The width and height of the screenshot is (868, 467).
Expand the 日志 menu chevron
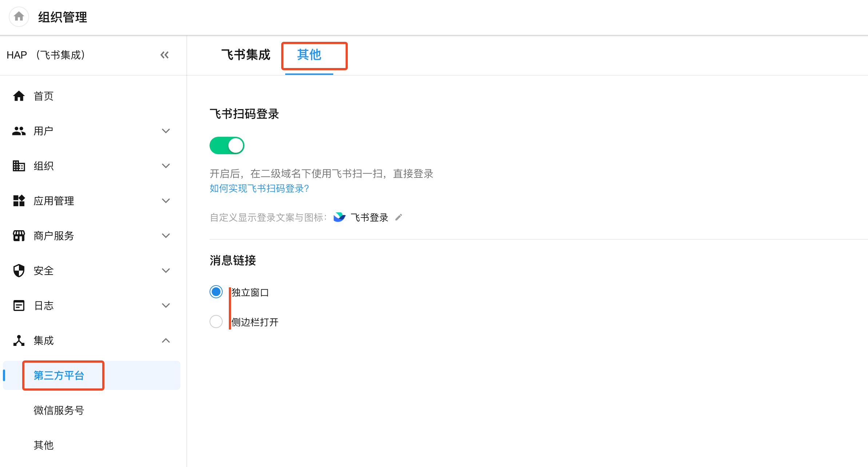166,306
